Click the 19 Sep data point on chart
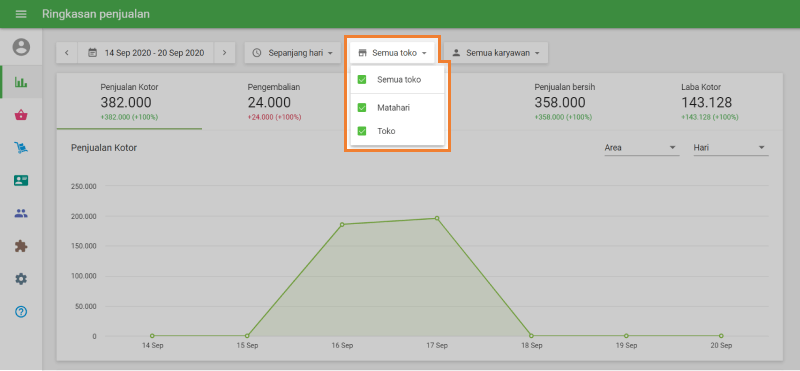Viewport: 800px width, 371px height. (x=626, y=336)
